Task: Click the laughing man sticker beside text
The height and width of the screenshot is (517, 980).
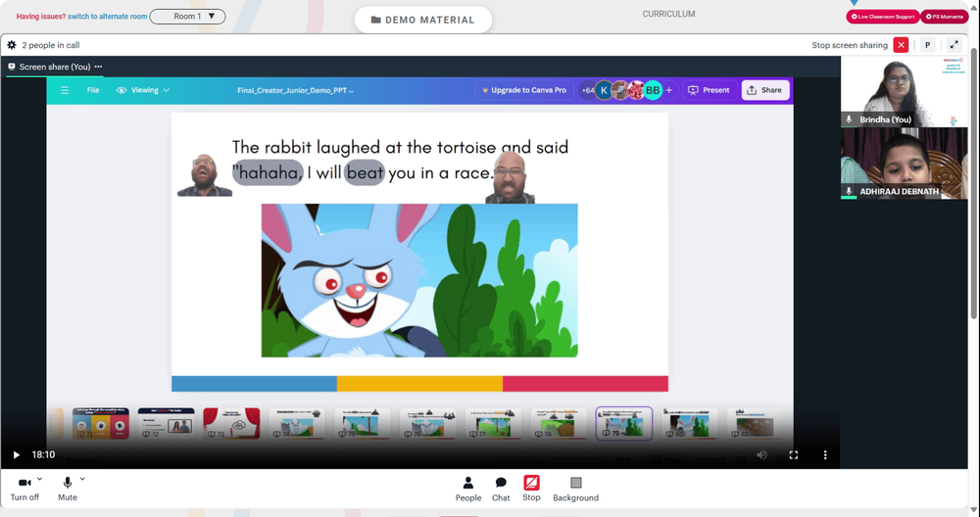Action: (205, 175)
